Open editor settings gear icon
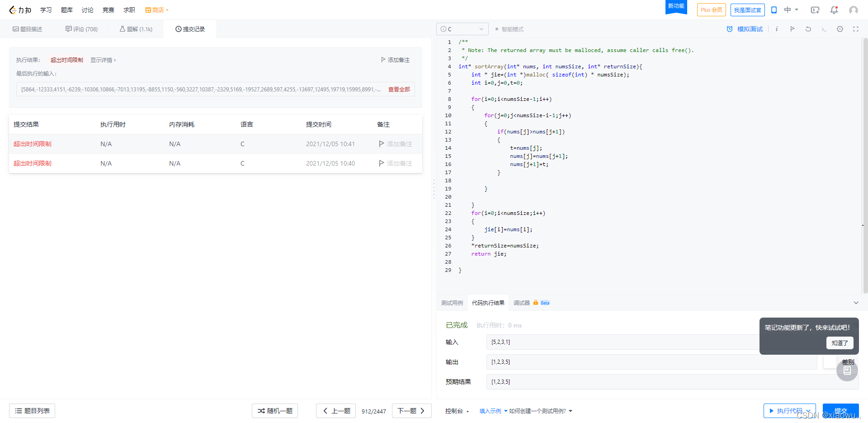Viewport: 868px width, 423px height. [840, 29]
